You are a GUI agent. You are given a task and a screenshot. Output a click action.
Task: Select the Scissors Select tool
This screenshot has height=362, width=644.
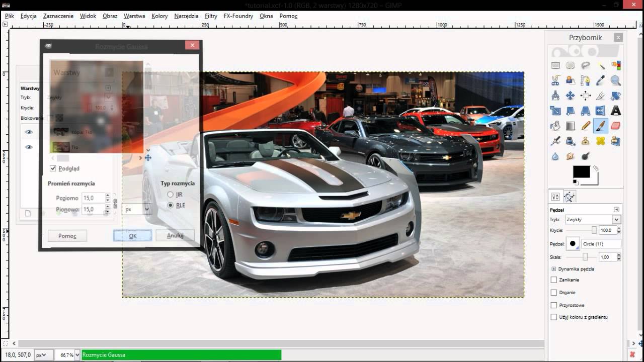555,80
